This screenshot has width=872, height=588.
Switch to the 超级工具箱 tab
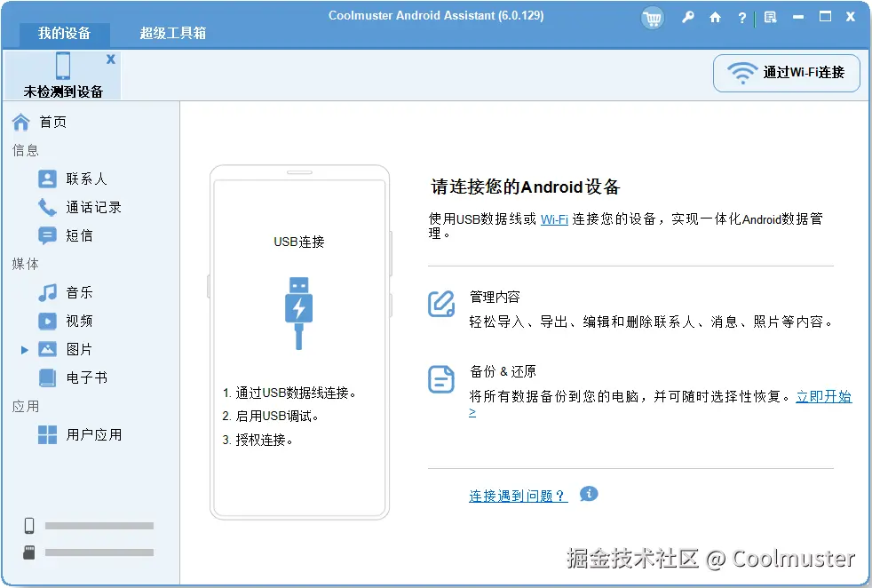point(173,34)
